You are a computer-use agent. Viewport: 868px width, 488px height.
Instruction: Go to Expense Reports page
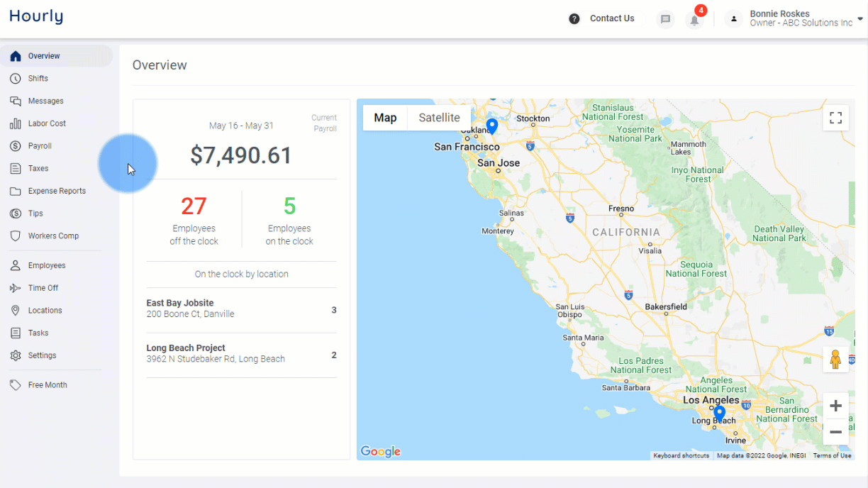tap(57, 191)
